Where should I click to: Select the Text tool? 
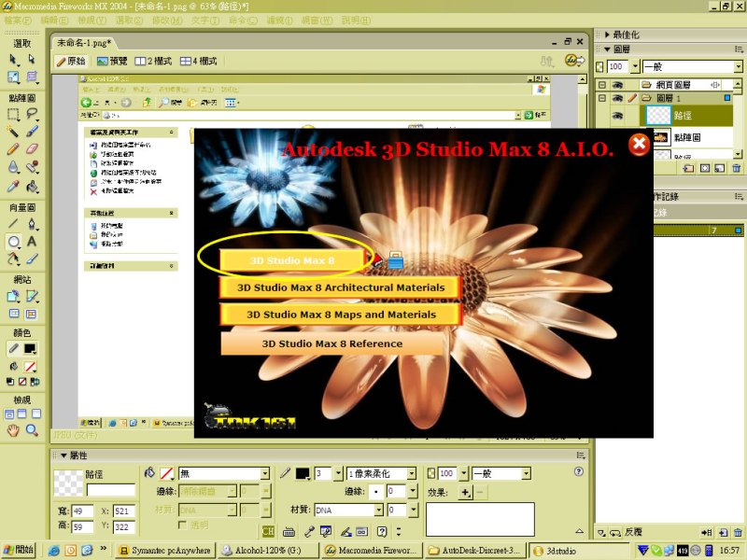[x=32, y=242]
